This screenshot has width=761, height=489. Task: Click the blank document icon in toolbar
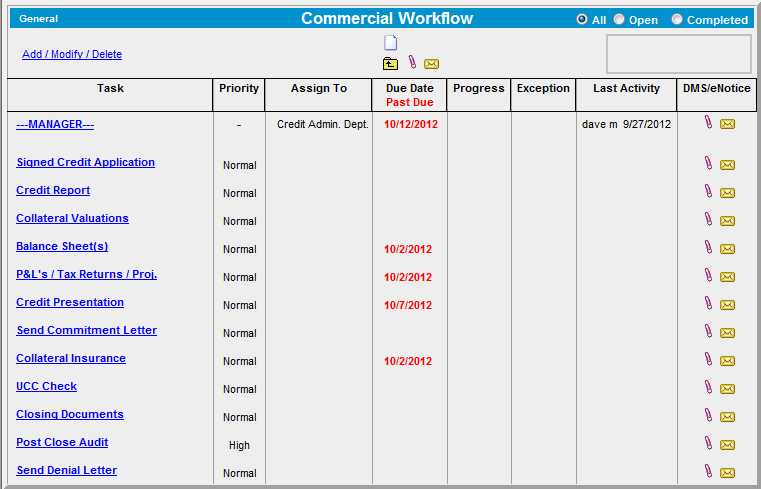[391, 43]
